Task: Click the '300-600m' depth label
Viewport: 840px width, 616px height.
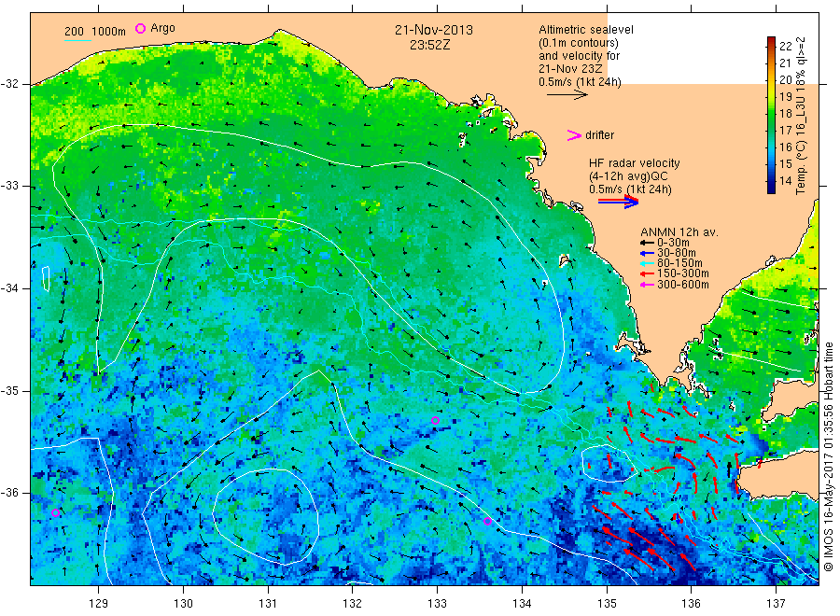Action: click(683, 285)
